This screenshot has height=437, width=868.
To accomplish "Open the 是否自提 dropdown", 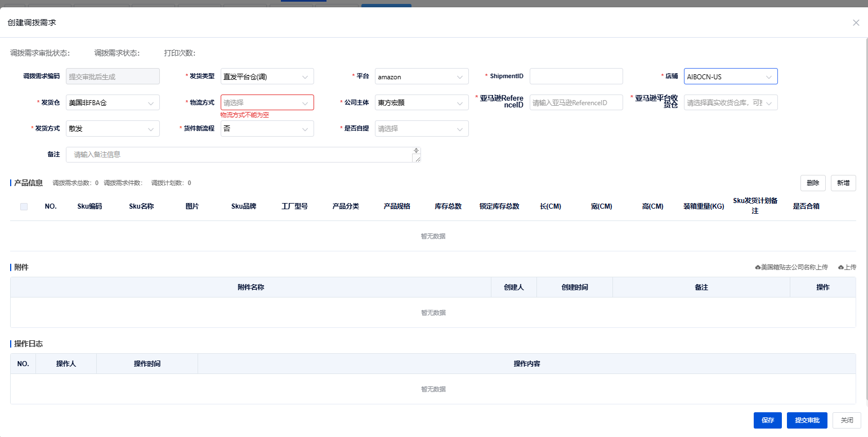I will (421, 129).
